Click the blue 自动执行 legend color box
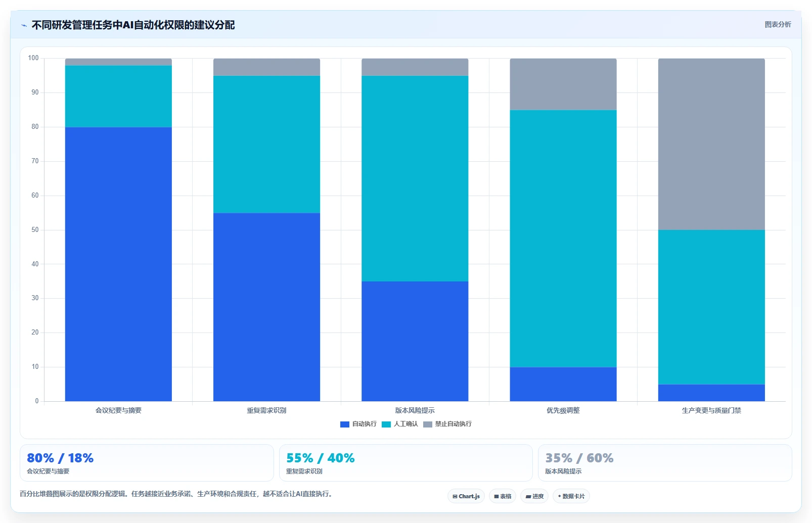 345,424
